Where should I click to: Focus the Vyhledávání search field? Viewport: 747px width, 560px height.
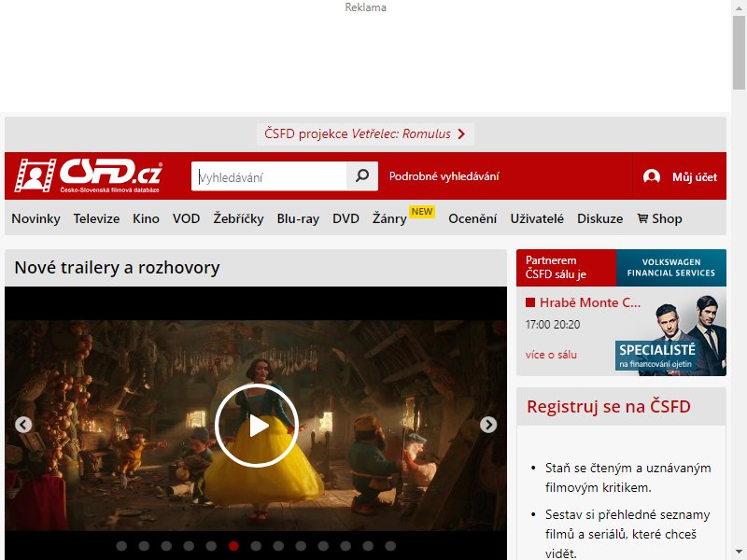click(x=269, y=176)
